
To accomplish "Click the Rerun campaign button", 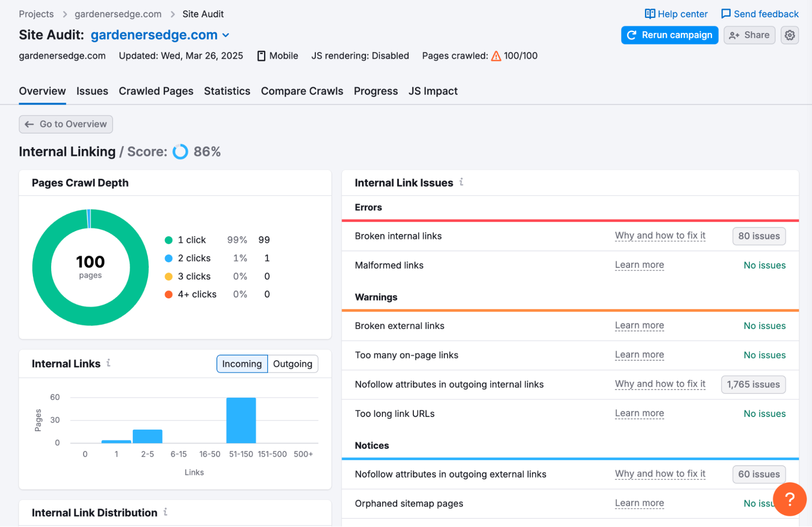I will coord(669,35).
